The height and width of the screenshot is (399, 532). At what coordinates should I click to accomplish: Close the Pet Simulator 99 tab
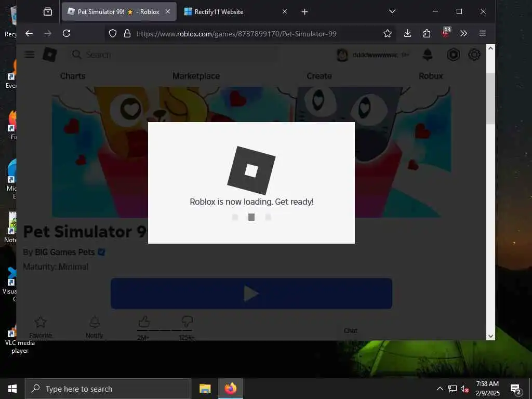168,11
